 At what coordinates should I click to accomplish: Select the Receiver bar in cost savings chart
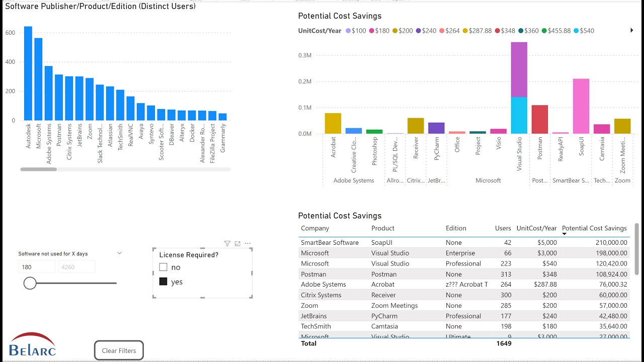click(x=416, y=126)
